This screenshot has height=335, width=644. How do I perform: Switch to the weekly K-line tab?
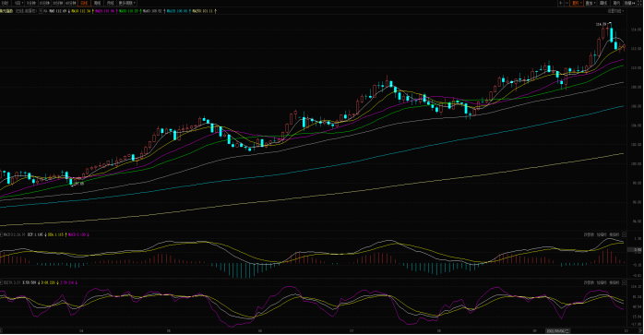coord(98,3)
